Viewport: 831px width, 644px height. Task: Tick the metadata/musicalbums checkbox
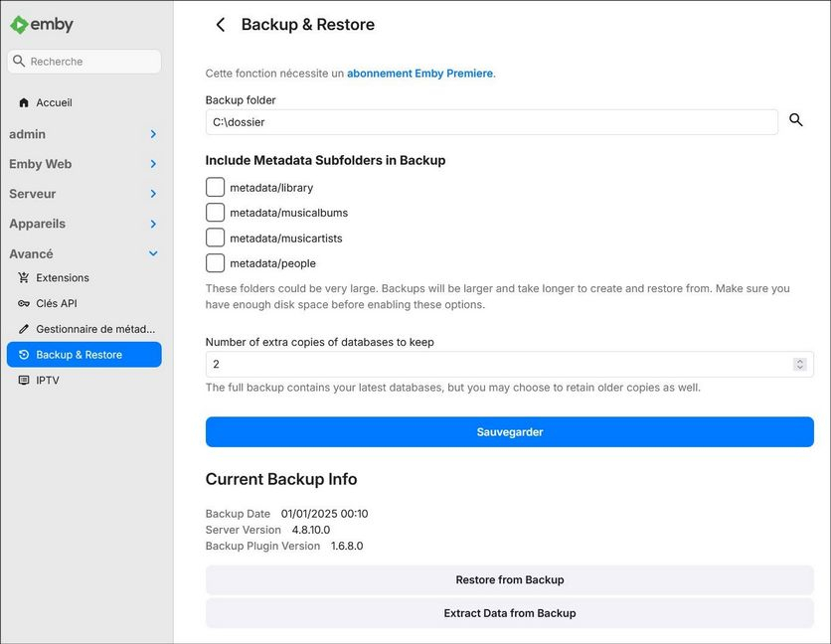[x=215, y=213]
